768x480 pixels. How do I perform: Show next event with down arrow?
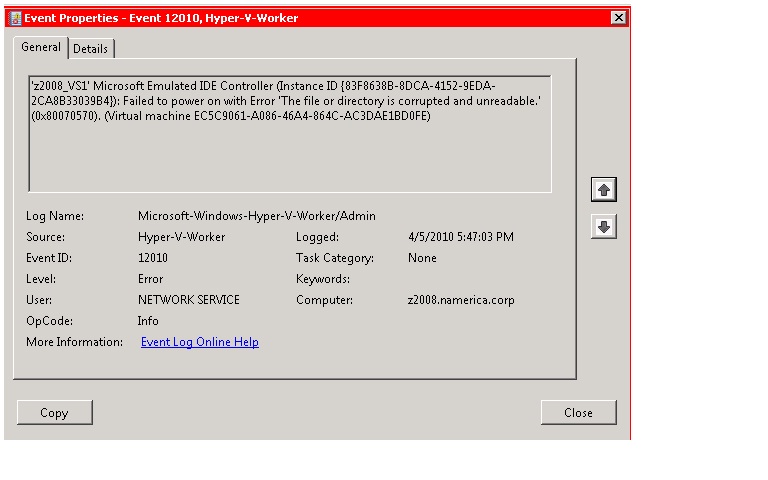pos(603,227)
